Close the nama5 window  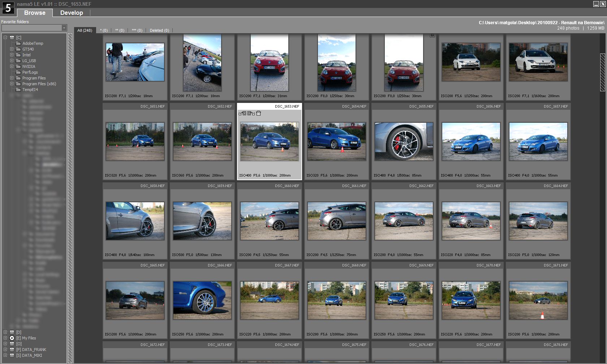603,4
